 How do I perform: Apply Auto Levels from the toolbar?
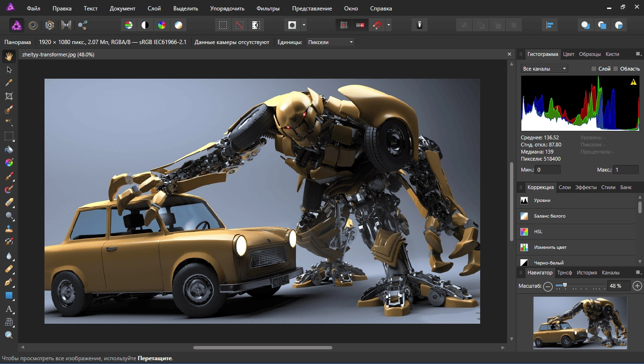(x=128, y=25)
